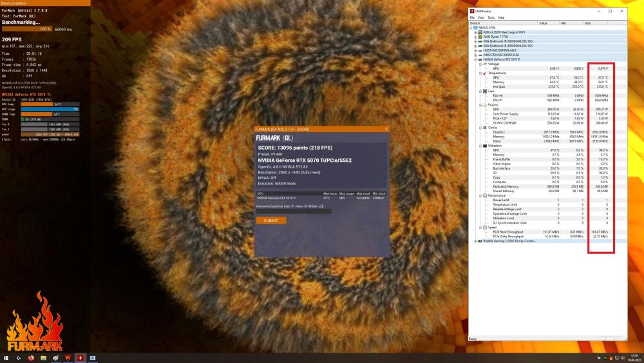Expand the AMD Ryzen 7 7700 node

click(x=475, y=37)
